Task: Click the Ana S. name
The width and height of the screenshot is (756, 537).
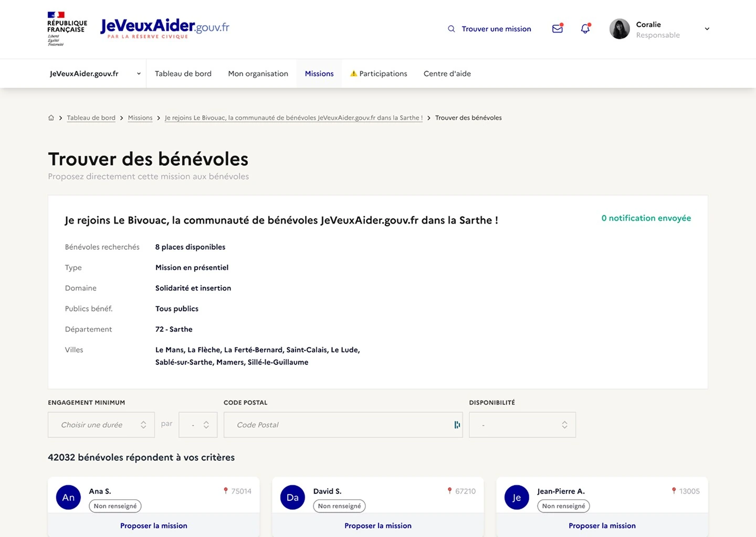Action: 100,491
